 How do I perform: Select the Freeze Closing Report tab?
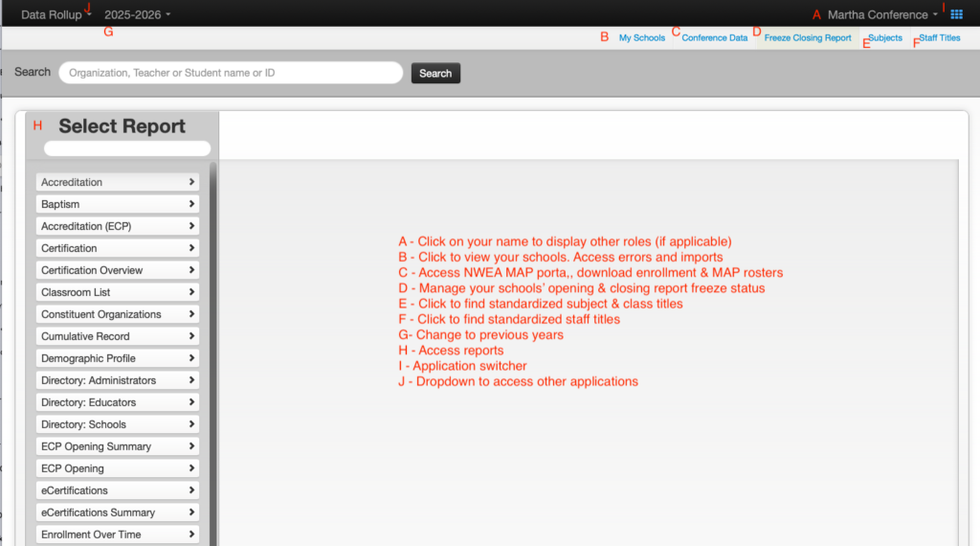coord(807,38)
